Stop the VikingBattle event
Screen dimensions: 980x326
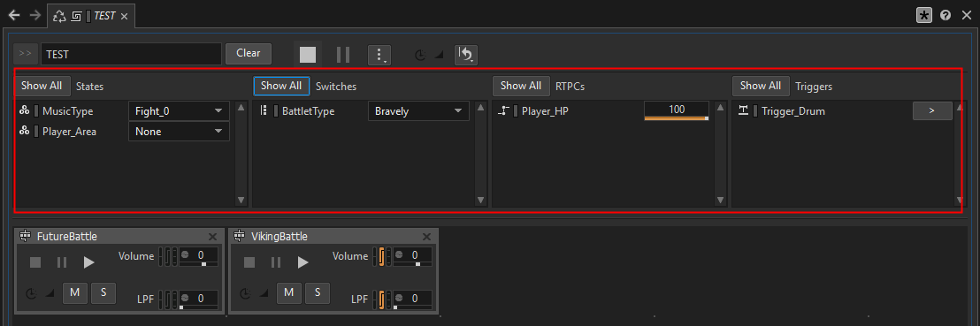249,262
